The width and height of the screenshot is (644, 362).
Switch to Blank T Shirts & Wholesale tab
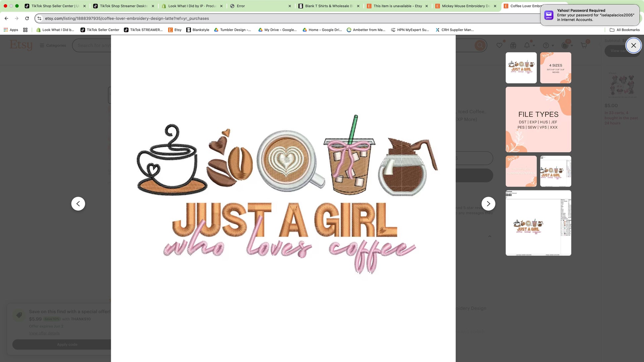pos(328,6)
